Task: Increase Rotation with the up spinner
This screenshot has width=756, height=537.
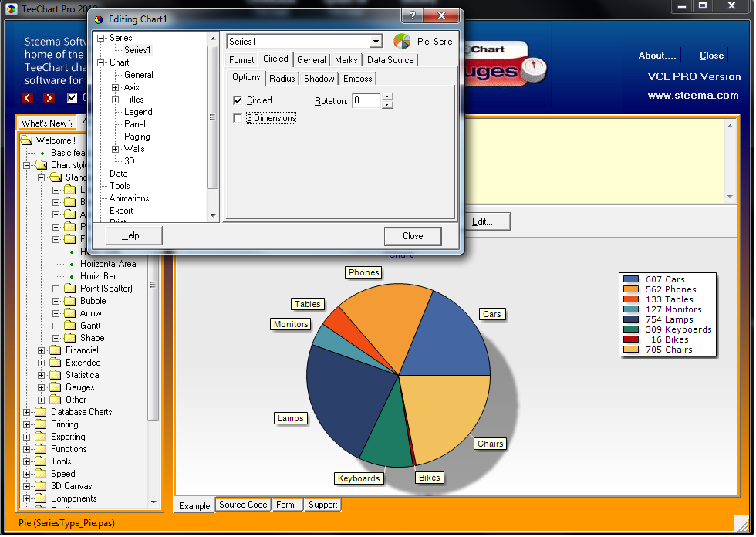Action: point(387,97)
